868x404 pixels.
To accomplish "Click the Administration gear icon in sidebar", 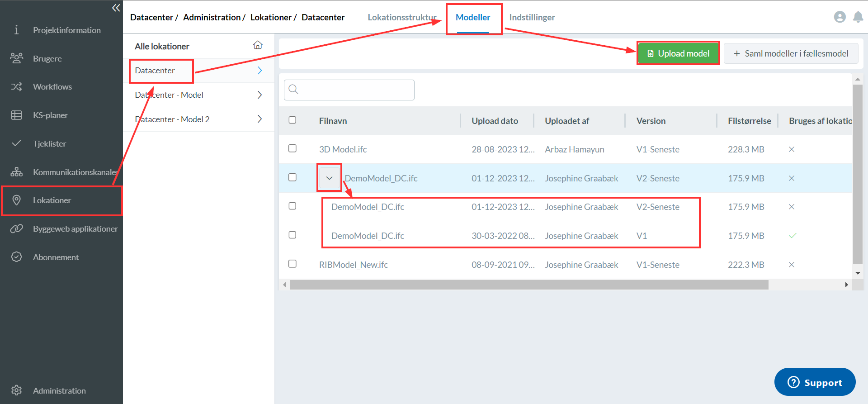I will point(17,390).
